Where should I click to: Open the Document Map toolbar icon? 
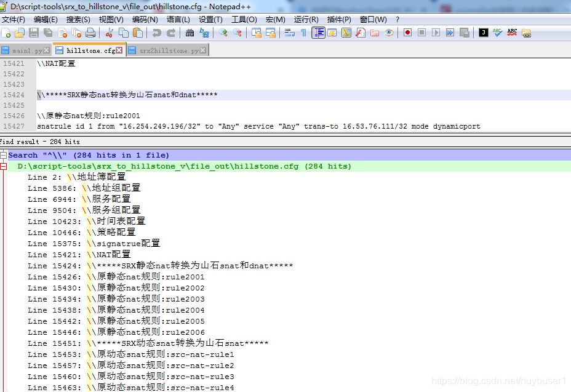(346, 33)
